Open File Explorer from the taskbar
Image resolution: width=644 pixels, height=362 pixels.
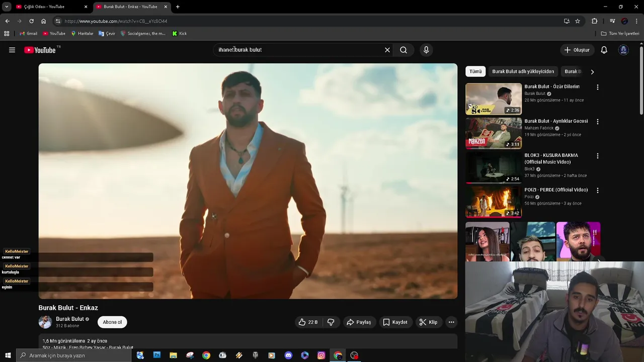[x=173, y=355]
